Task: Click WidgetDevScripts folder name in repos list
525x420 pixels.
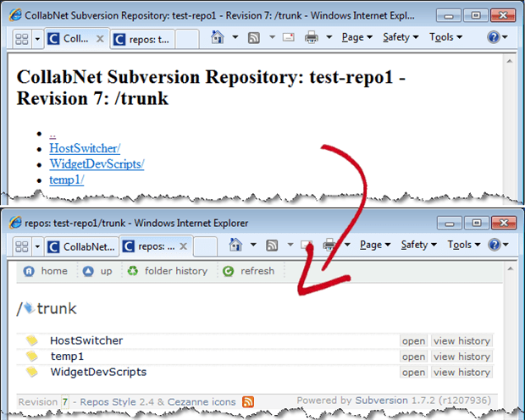Action: point(98,372)
